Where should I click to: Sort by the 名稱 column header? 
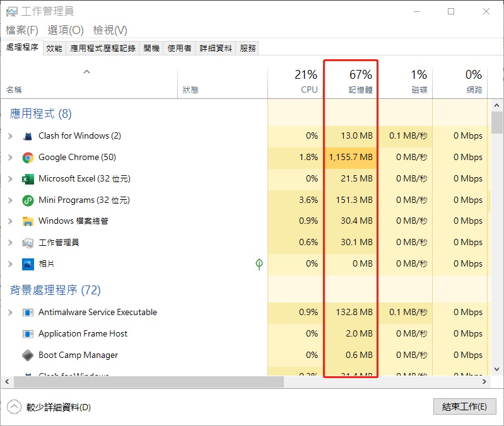point(90,83)
